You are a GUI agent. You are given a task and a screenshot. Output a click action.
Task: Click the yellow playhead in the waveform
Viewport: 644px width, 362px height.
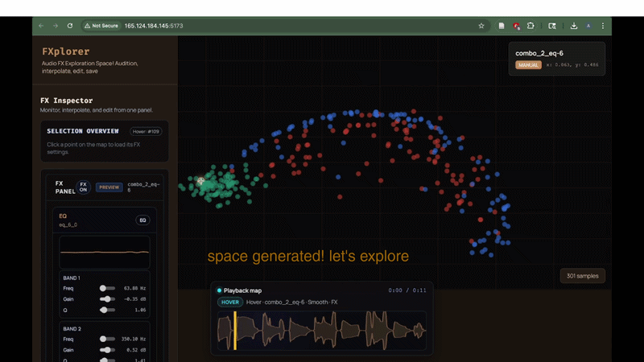pos(235,331)
